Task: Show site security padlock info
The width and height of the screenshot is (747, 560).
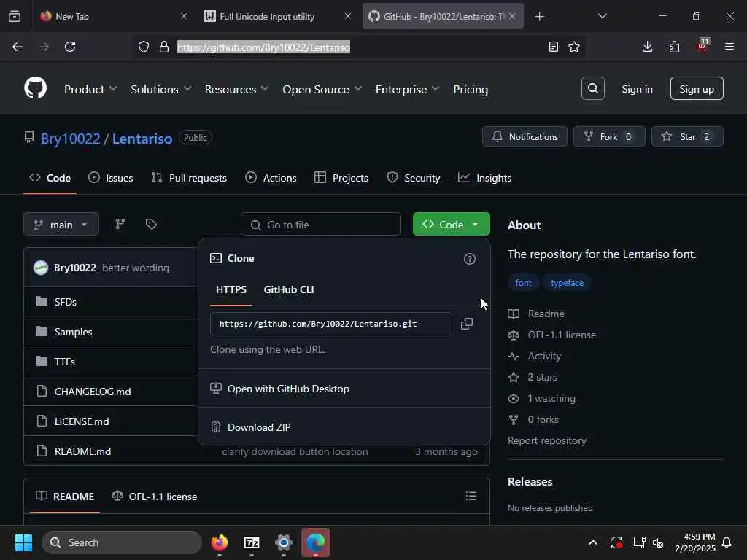Action: coord(164,47)
